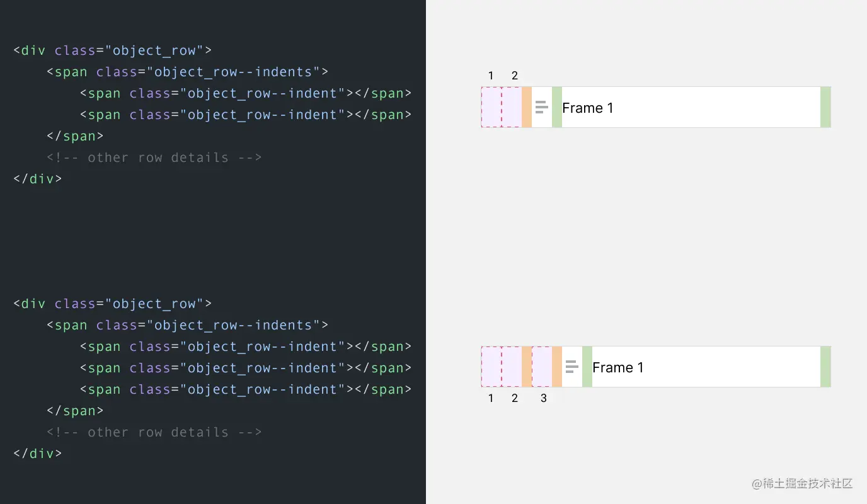This screenshot has width=867, height=504.
Task: Click the first "<div class="object_row">" code line
Action: 112,50
